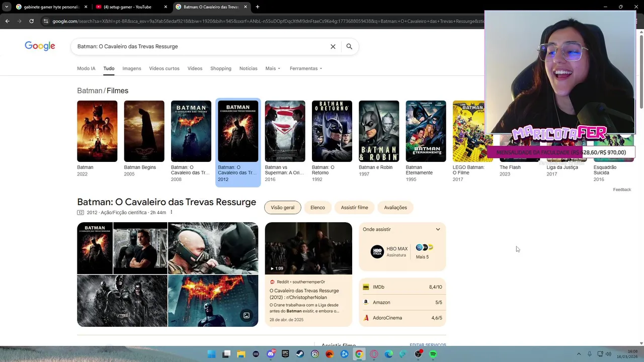Open Windows Start menu
The width and height of the screenshot is (644, 362).
(212, 354)
